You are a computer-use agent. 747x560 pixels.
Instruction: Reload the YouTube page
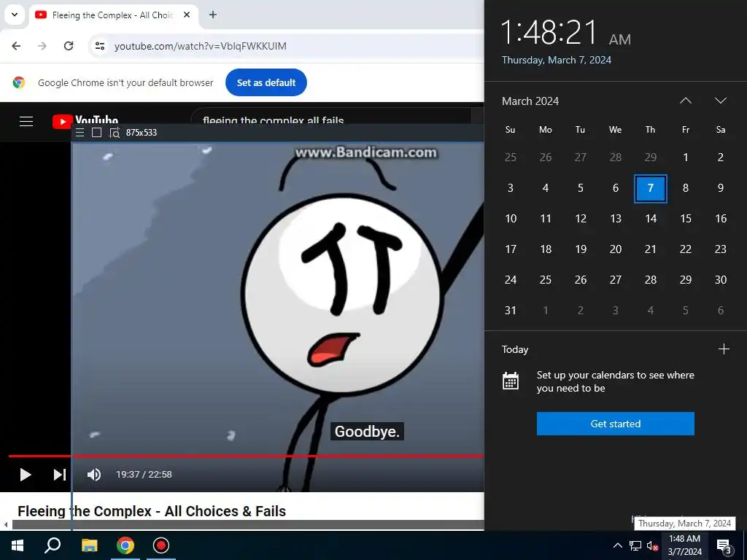(x=69, y=46)
